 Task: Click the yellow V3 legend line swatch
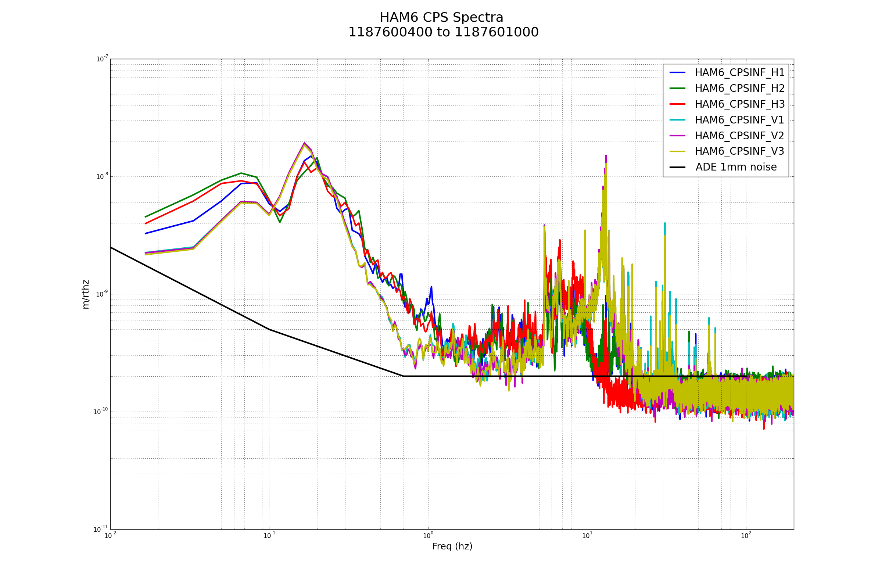[677, 151]
